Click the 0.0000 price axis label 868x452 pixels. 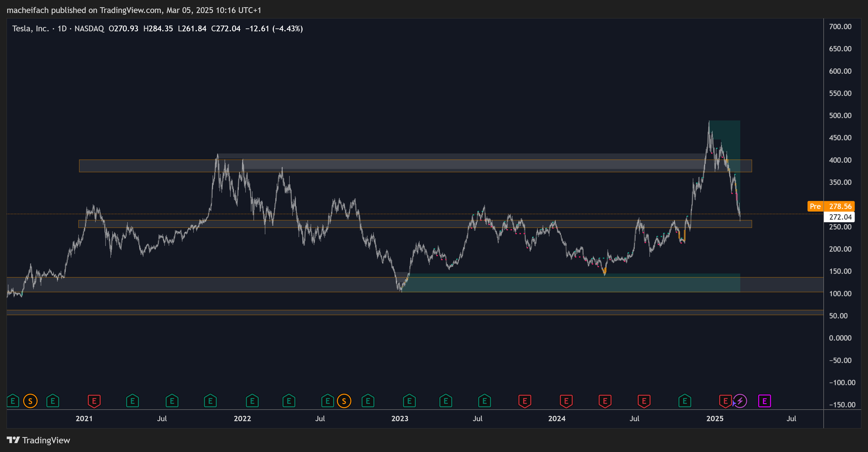pos(840,338)
